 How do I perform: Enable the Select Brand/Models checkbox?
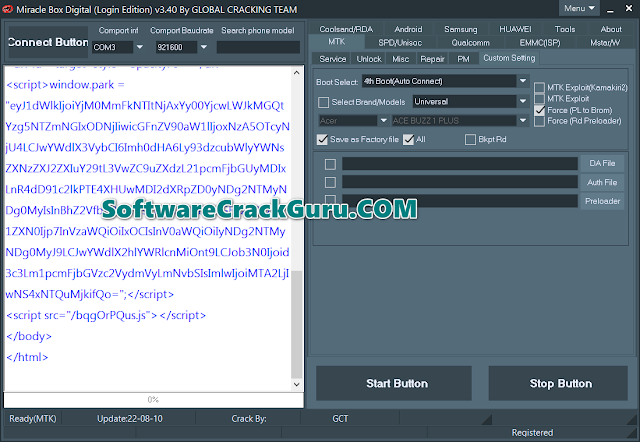pyautogui.click(x=323, y=102)
